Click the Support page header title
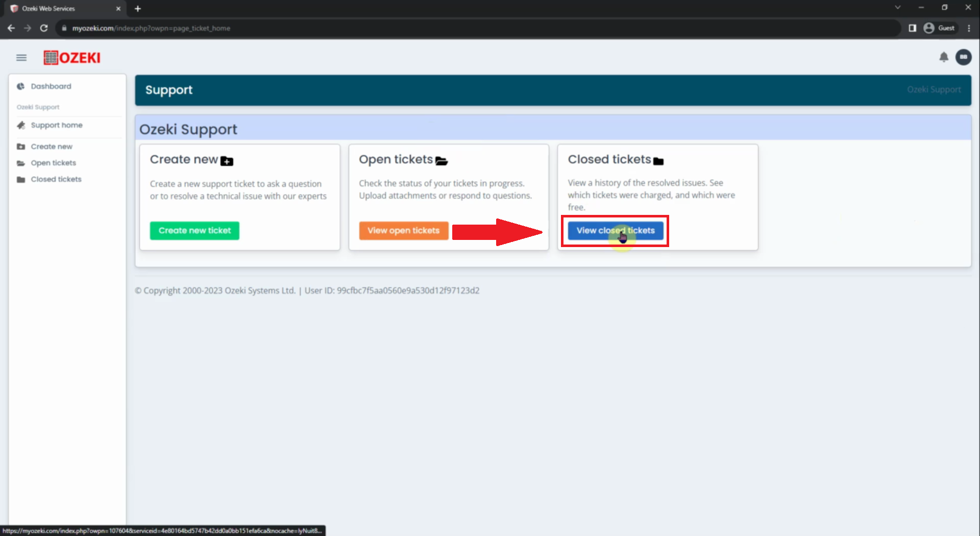The height and width of the screenshot is (536, 980). (169, 90)
